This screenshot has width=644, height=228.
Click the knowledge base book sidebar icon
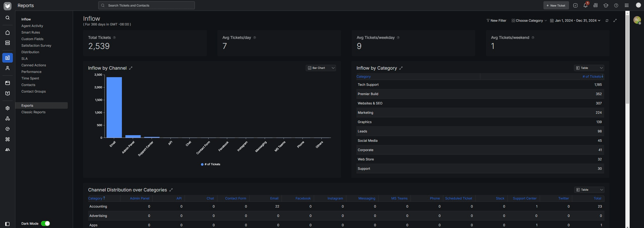[8, 94]
